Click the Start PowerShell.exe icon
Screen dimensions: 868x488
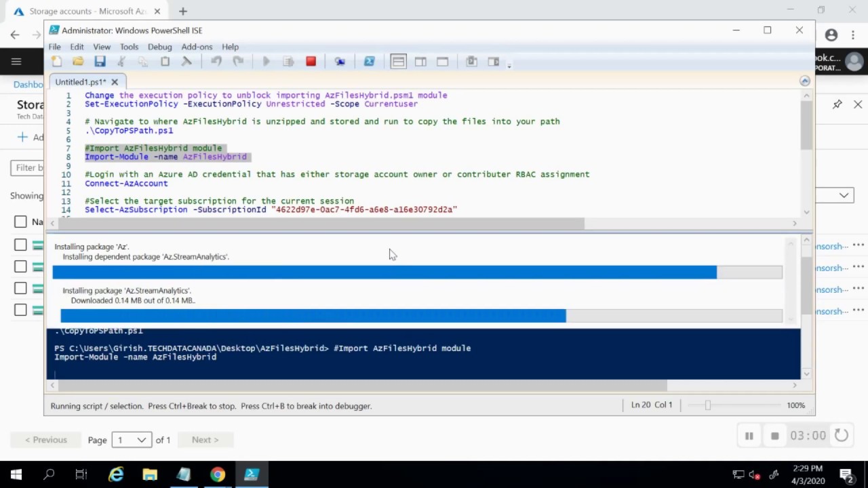point(370,62)
